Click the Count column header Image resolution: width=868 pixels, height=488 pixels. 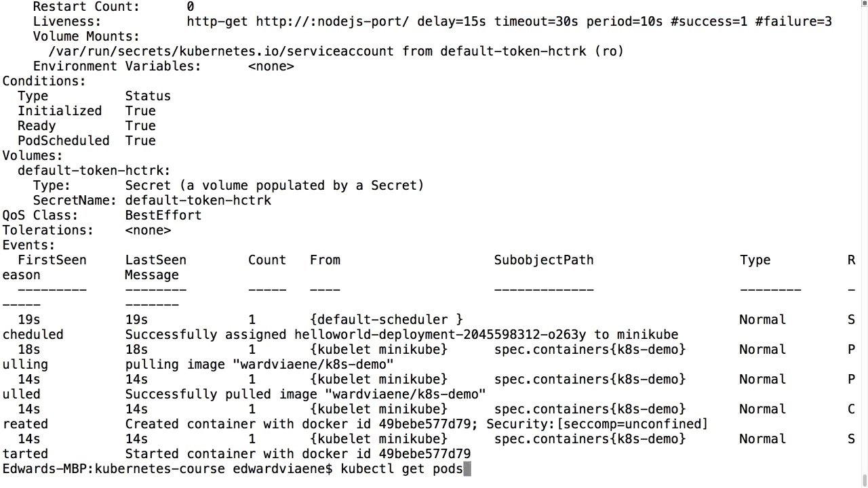(267, 260)
